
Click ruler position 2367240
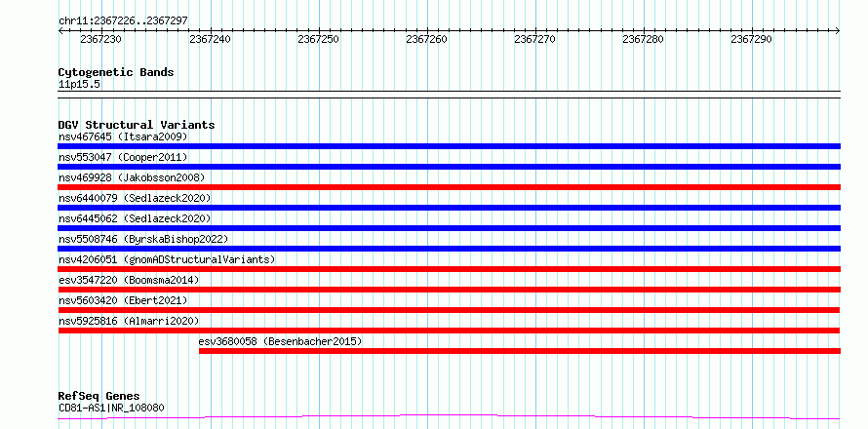tap(210, 39)
